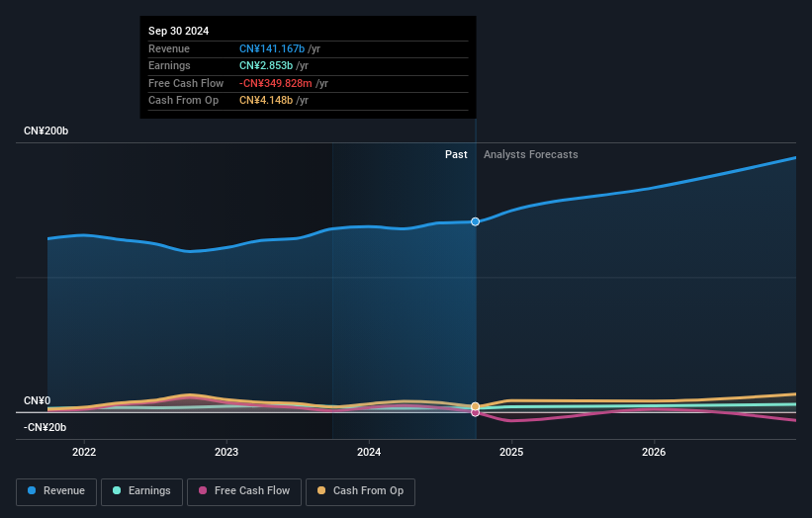Select the 2022 x-axis label
The image size is (812, 518).
pos(84,452)
